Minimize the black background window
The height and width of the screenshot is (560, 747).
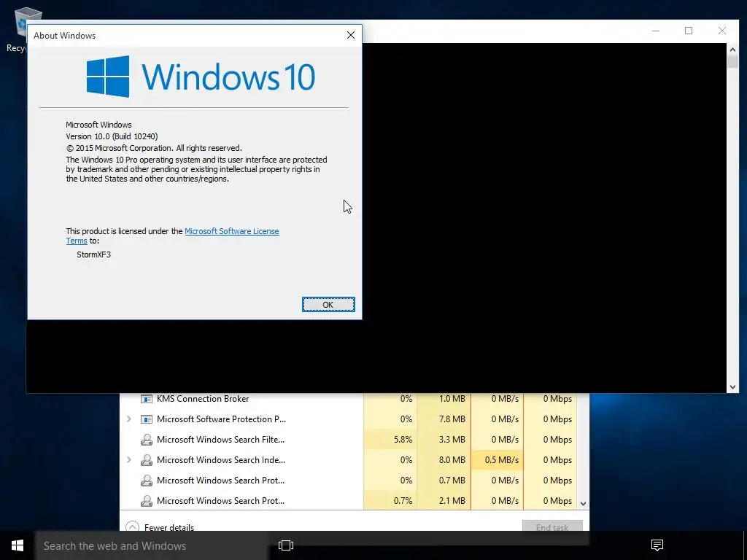point(656,31)
